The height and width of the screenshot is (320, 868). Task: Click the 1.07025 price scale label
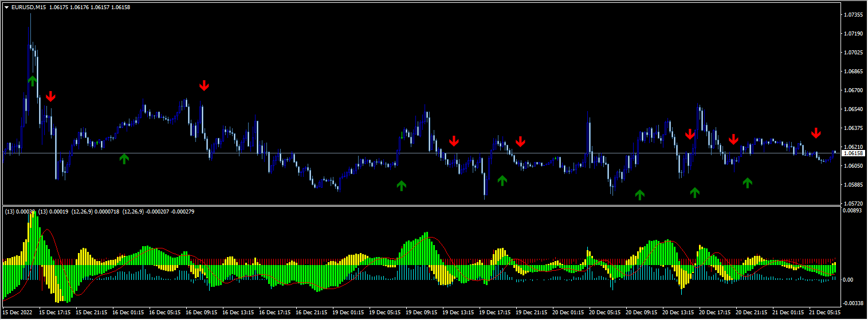854,52
